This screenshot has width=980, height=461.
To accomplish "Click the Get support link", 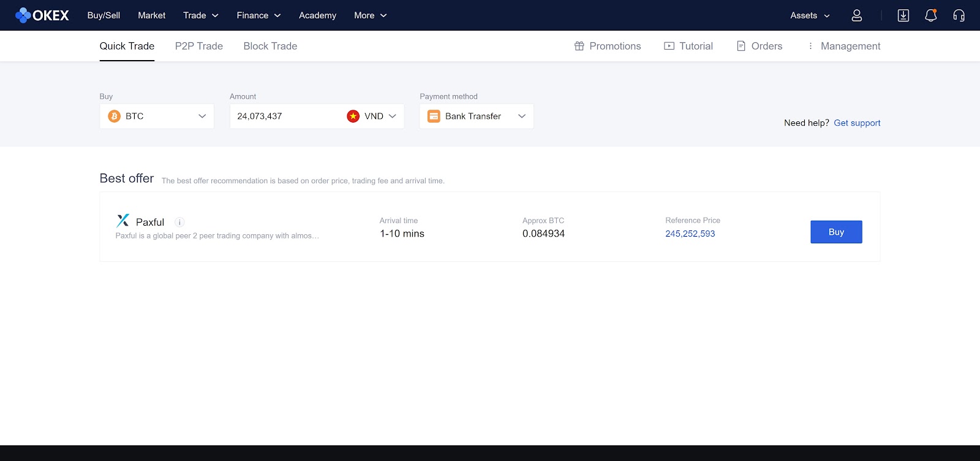I will tap(857, 123).
